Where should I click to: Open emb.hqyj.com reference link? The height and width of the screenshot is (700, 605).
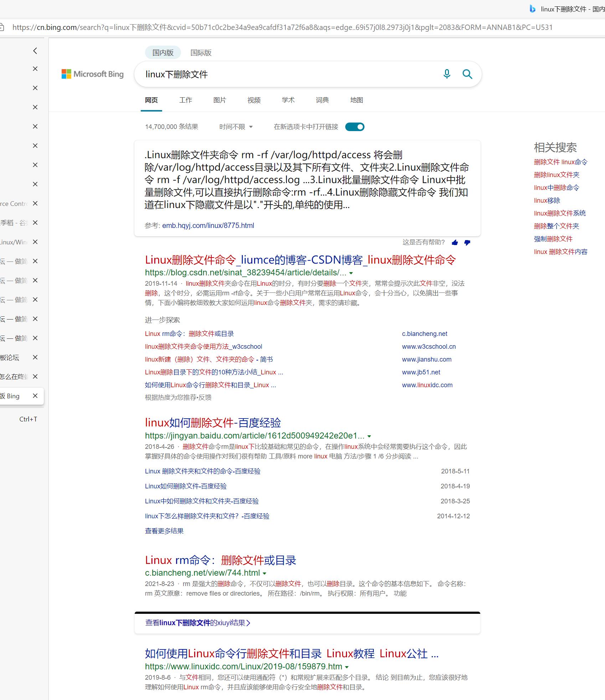click(208, 225)
